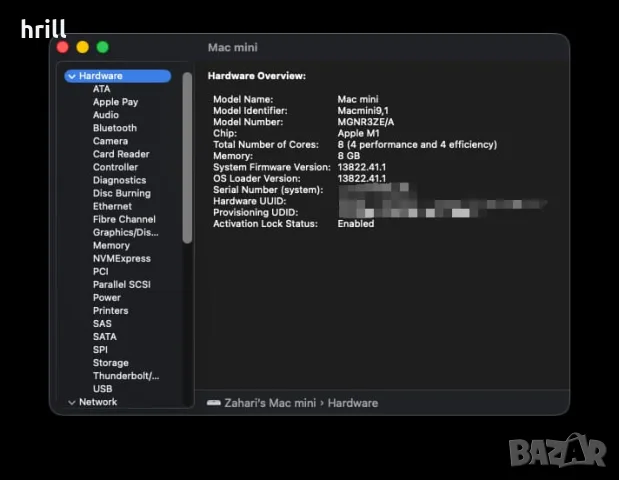Minimize the window with yellow button
Viewport: 619px width, 480px height.
pos(83,47)
